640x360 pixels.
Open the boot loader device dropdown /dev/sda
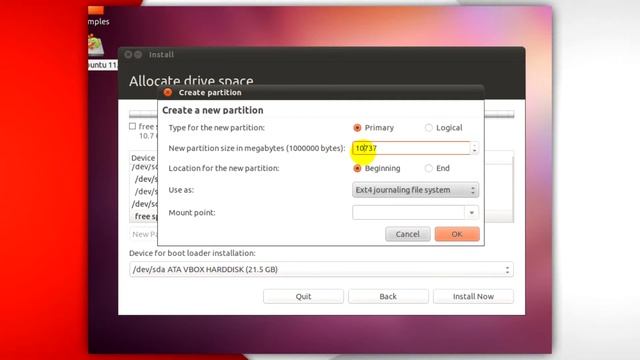pos(321,269)
